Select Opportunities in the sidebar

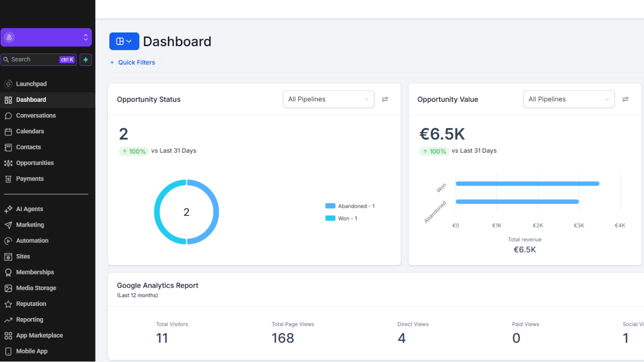(x=35, y=163)
